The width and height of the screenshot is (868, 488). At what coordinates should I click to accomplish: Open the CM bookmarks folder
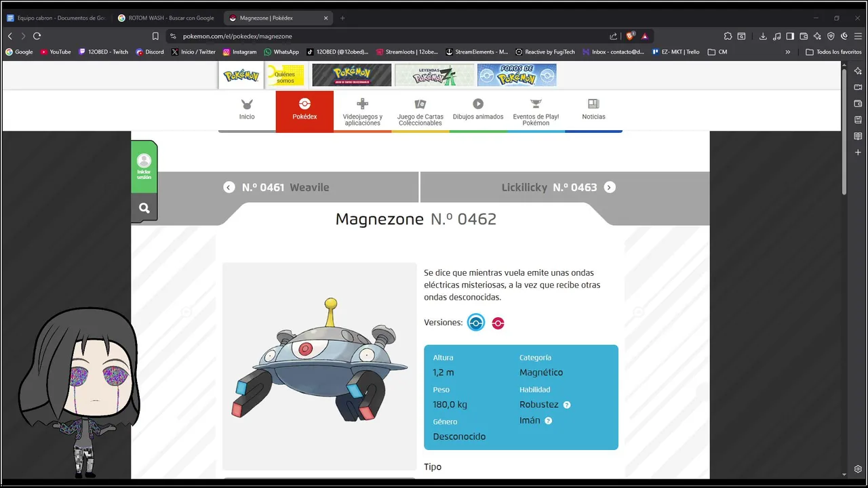click(x=717, y=52)
